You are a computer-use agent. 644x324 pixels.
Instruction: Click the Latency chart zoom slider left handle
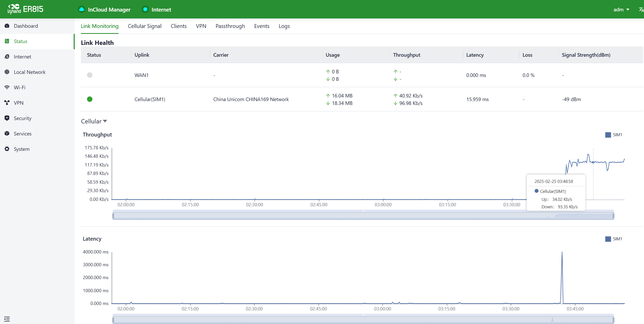(x=113, y=320)
